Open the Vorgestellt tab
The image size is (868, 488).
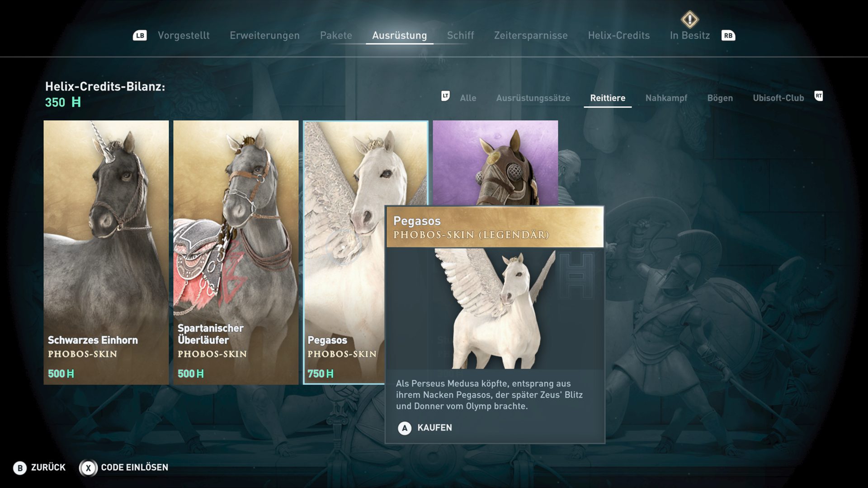click(184, 35)
